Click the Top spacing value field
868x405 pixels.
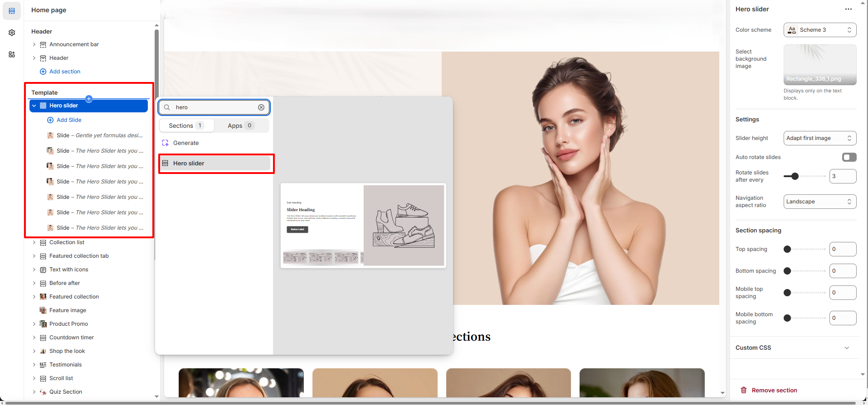click(x=842, y=249)
